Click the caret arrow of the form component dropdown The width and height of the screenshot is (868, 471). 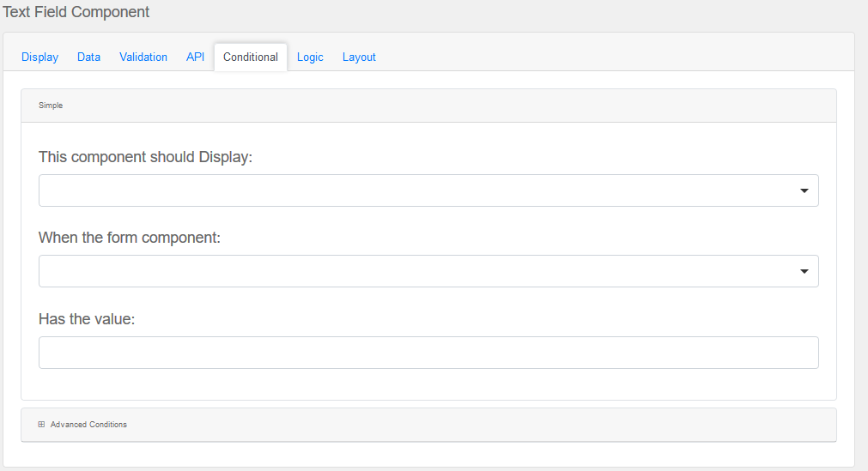tap(804, 271)
